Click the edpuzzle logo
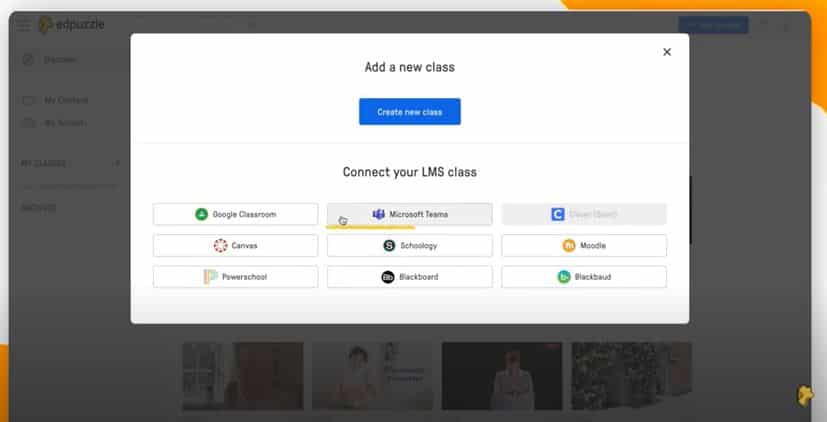The width and height of the screenshot is (827, 422). [x=72, y=24]
